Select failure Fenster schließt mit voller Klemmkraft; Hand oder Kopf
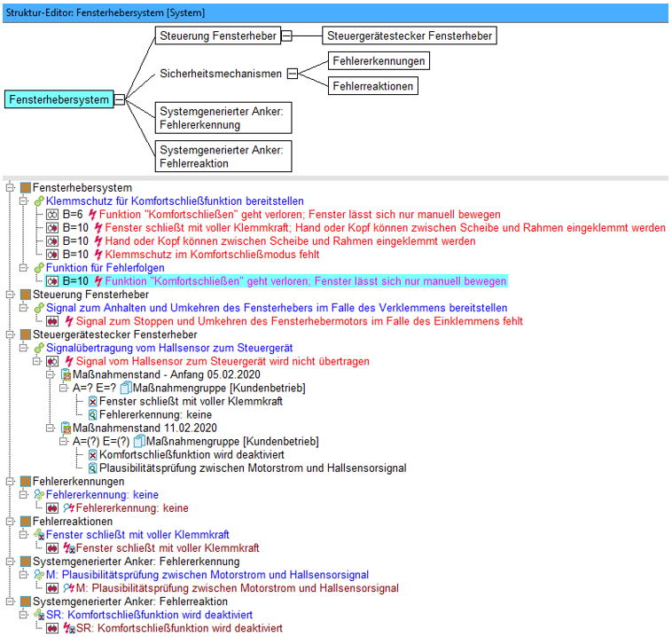This screenshot has width=672, height=637. tap(385, 228)
